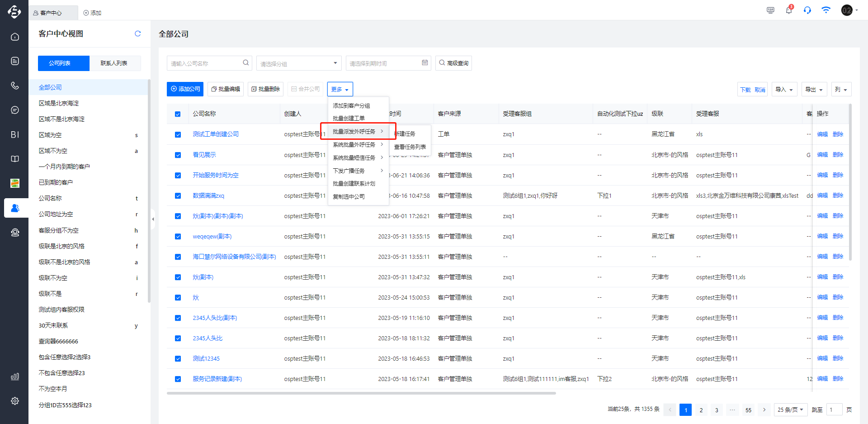Open the home icon in sidebar
Viewport: 868px width, 424px height.
[x=15, y=37]
